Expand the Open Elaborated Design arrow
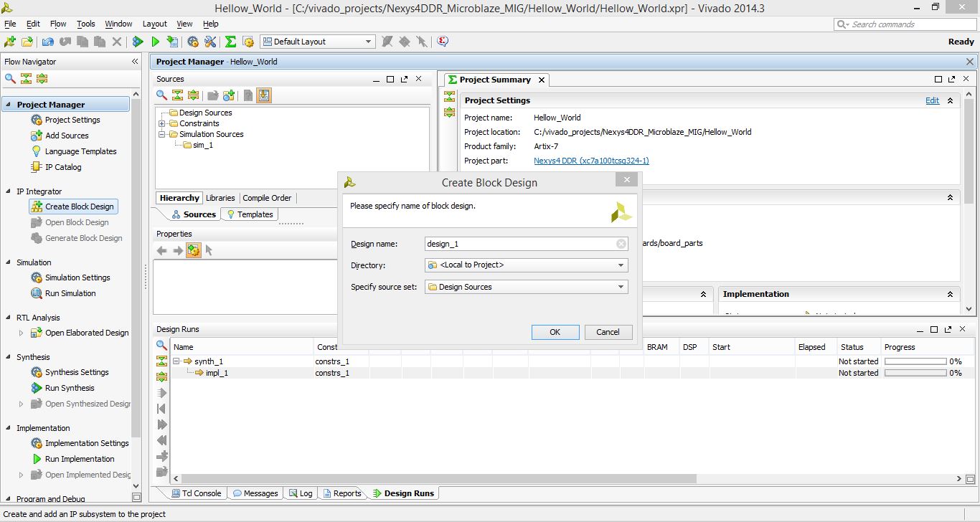The height and width of the screenshot is (522, 980). (21, 333)
